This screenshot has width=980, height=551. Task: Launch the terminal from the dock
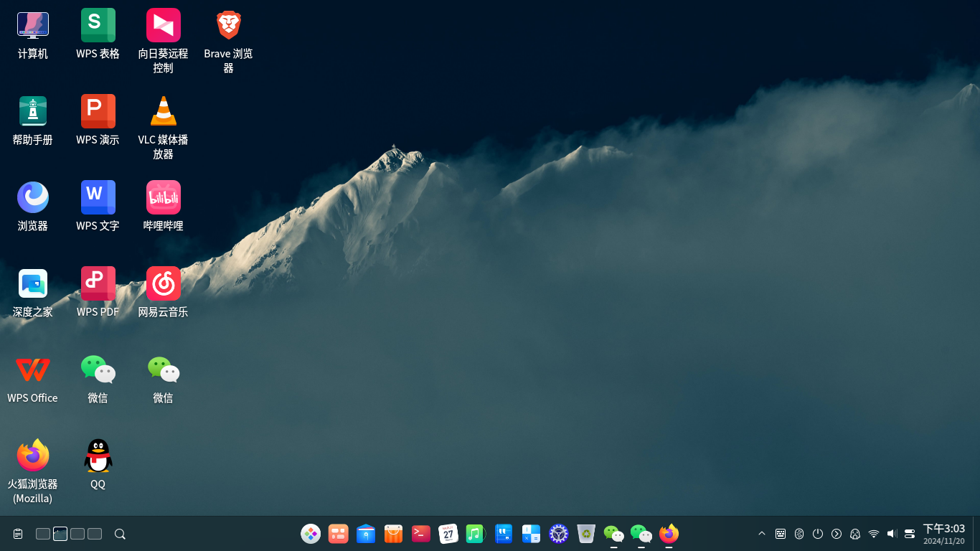[421, 534]
